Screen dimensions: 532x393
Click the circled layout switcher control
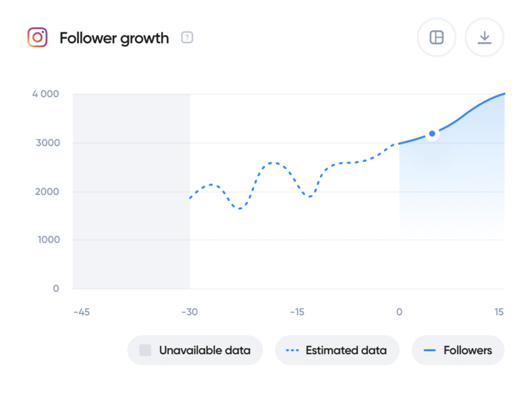(437, 37)
